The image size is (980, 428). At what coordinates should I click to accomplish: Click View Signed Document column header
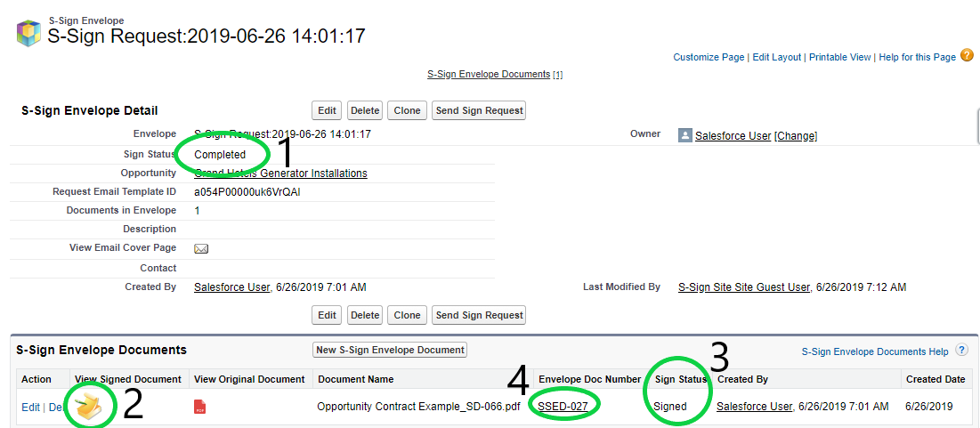click(x=127, y=379)
